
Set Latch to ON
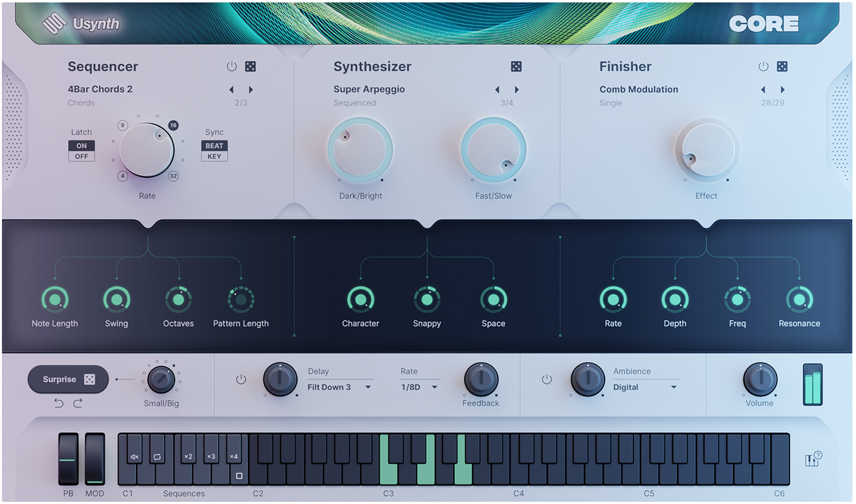[x=81, y=145]
